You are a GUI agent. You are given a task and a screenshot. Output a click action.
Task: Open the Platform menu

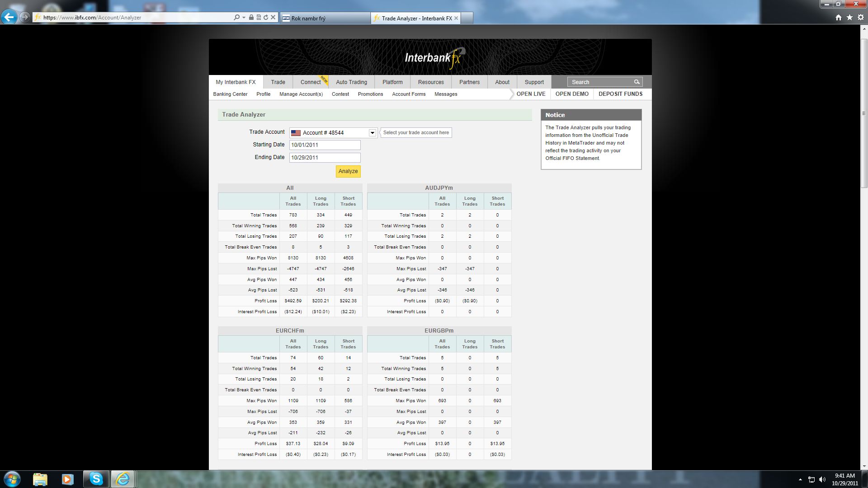[x=392, y=82]
